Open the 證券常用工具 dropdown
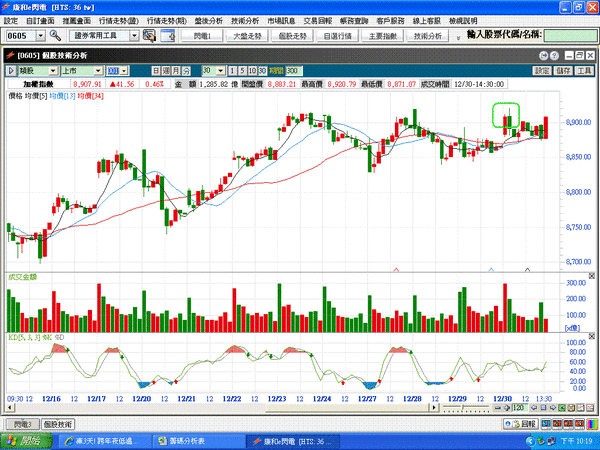This screenshot has width=600, height=450. pyautogui.click(x=134, y=36)
